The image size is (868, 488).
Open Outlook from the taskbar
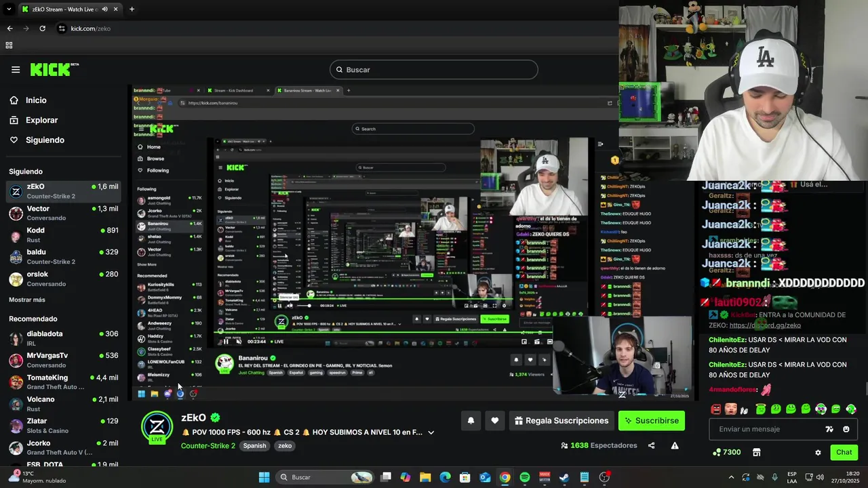[x=485, y=477]
